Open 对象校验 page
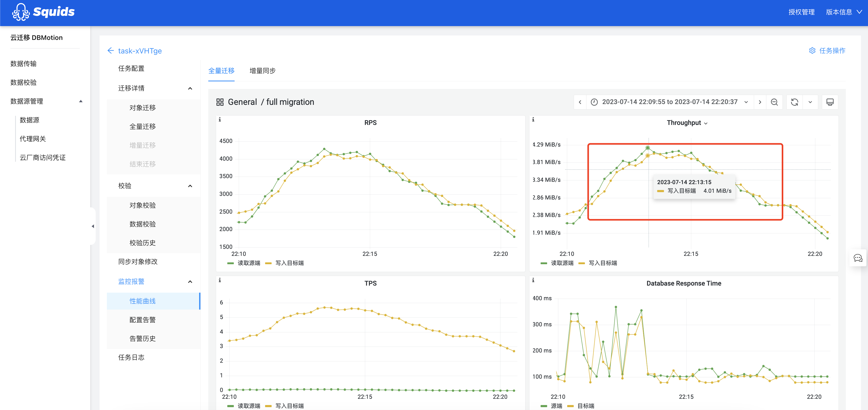This screenshot has width=868, height=410. [143, 205]
